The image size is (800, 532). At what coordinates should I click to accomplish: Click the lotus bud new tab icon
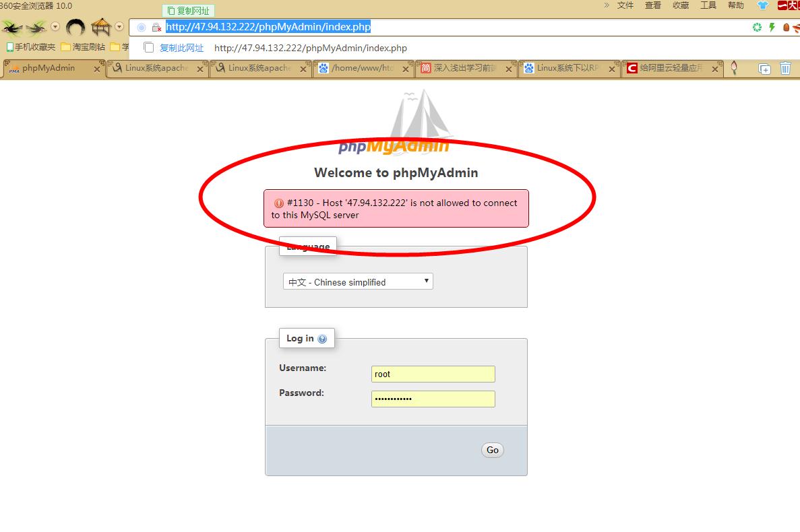point(734,68)
